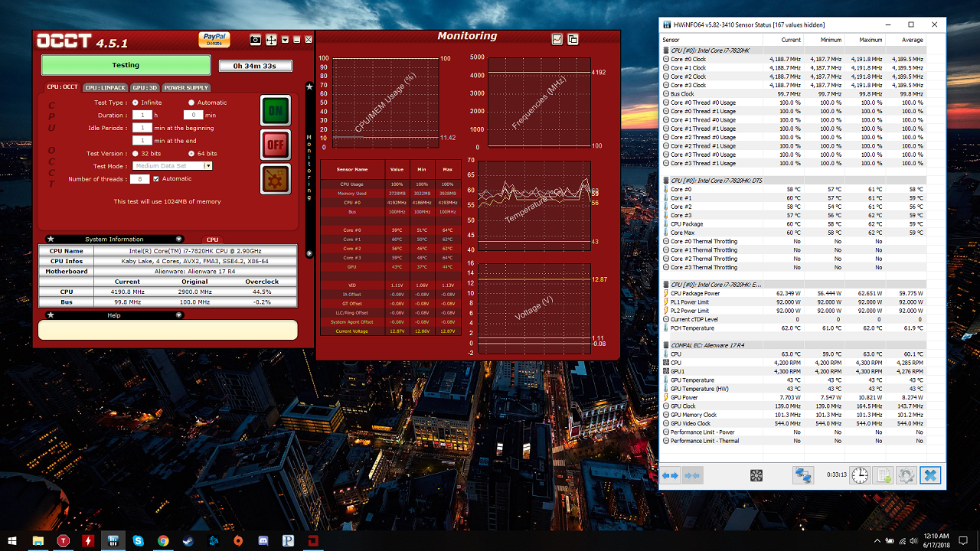
Task: Click the elapsed time 0h 34m 33s box
Action: pyautogui.click(x=255, y=66)
